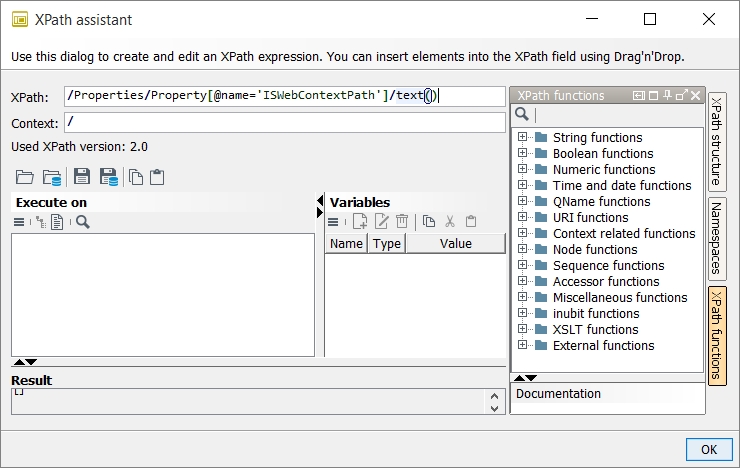Image resolution: width=740 pixels, height=468 pixels.
Task: Click the search icon under Execute on
Action: point(83,222)
